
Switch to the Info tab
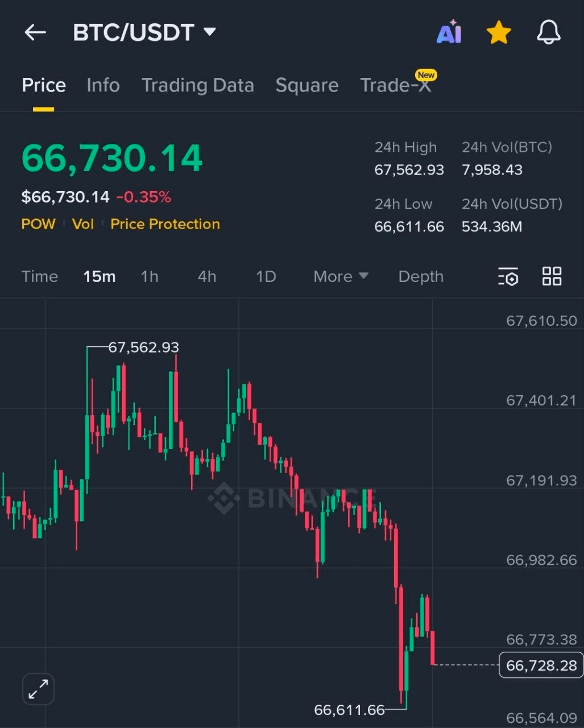(x=103, y=85)
